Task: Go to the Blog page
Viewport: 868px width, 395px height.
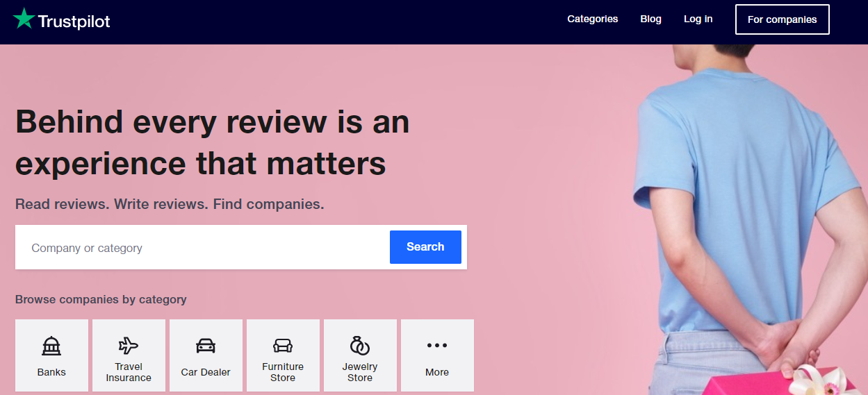Action: click(x=650, y=19)
